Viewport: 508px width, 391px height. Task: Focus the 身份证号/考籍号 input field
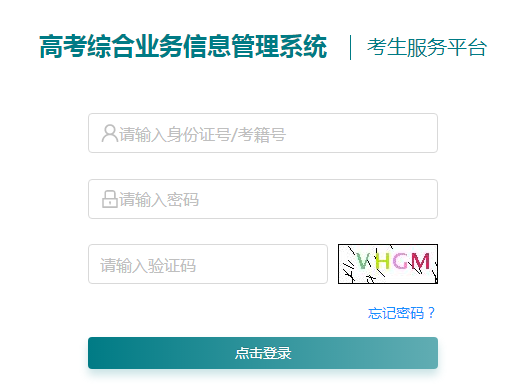tap(263, 133)
